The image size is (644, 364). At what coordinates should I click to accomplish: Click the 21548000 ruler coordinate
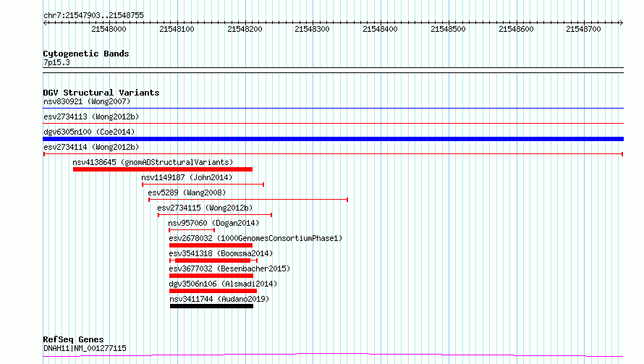click(x=109, y=29)
